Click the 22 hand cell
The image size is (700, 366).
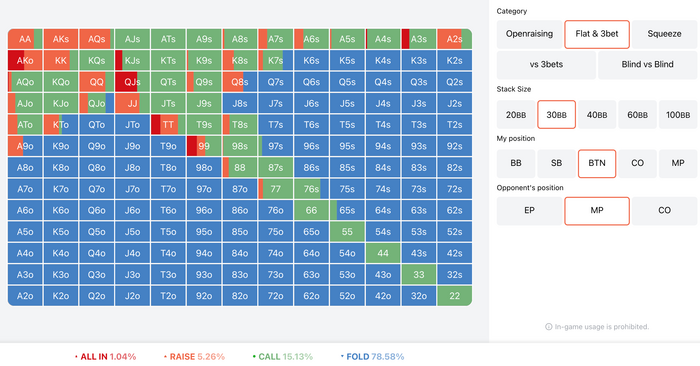click(454, 296)
